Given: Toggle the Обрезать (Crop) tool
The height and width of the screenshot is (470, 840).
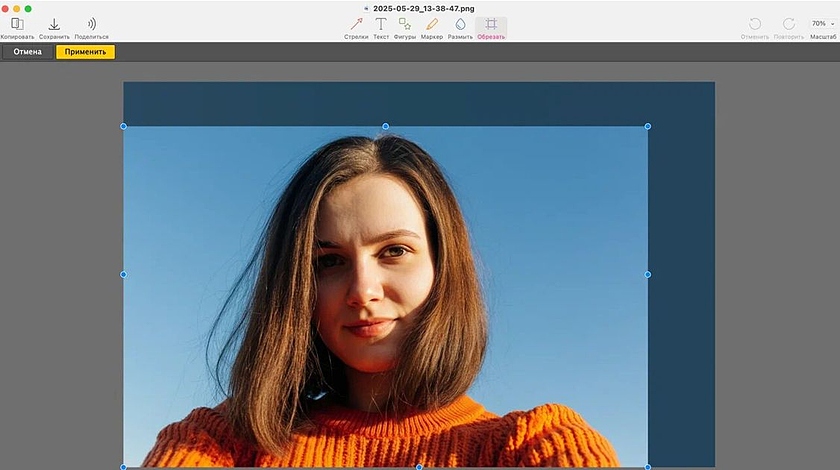Looking at the screenshot, I should (x=491, y=24).
